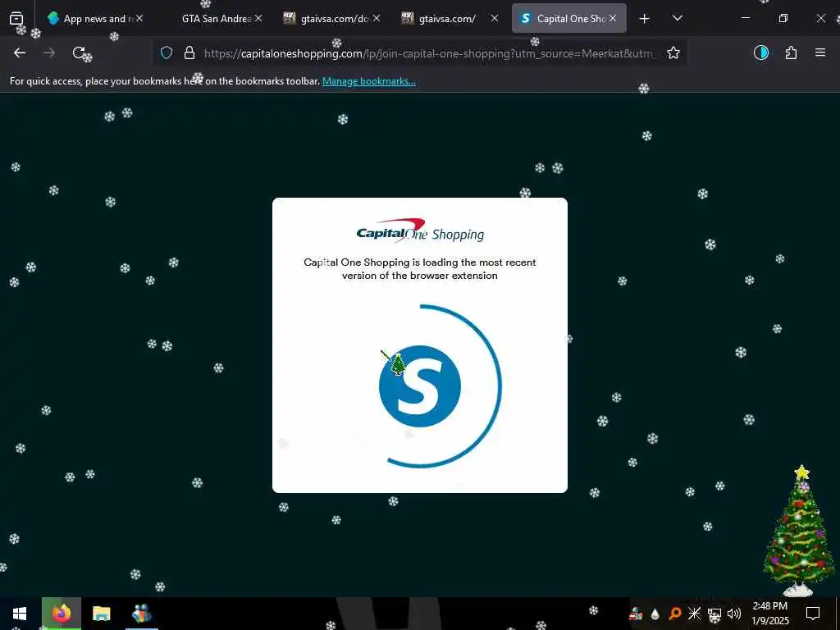Click the desktop Christmas tree widget

[801, 531]
